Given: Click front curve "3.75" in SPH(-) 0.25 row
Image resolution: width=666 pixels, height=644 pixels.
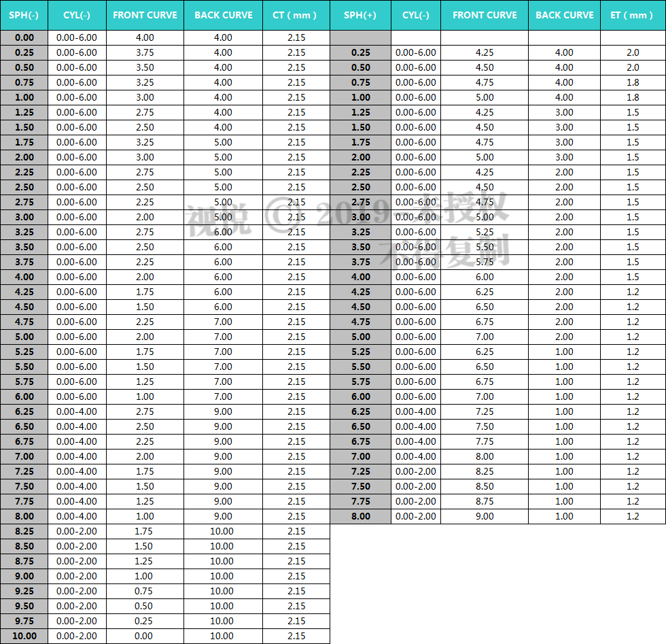Looking at the screenshot, I should (145, 53).
